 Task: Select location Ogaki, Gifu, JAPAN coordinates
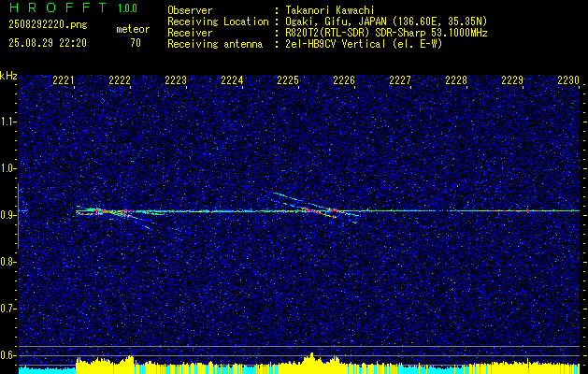point(386,22)
